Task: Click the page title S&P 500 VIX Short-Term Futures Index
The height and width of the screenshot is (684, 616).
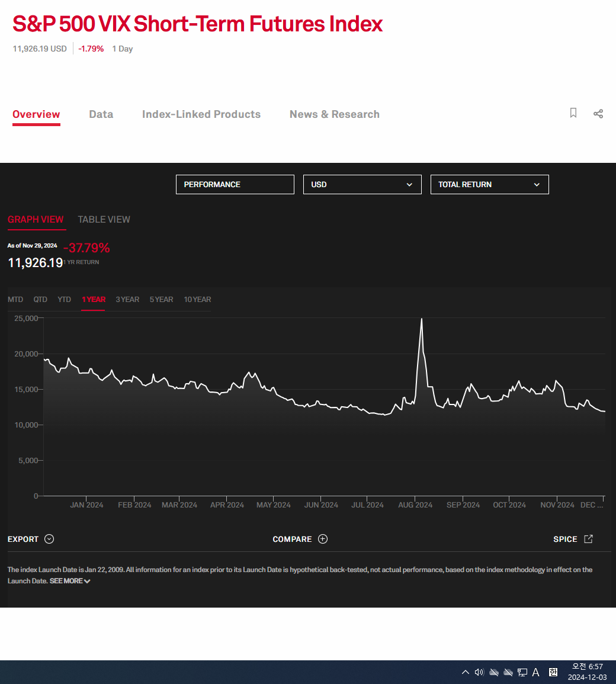Action: 198,24
